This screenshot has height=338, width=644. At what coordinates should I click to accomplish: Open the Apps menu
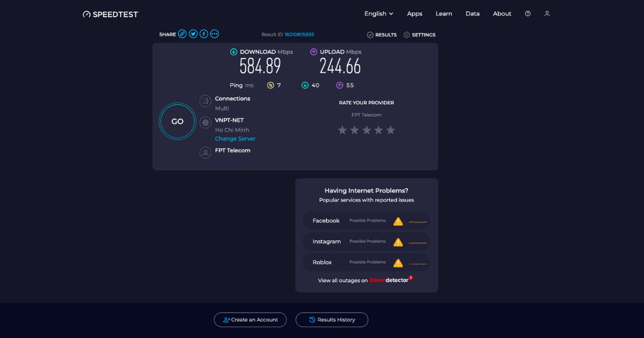414,13
